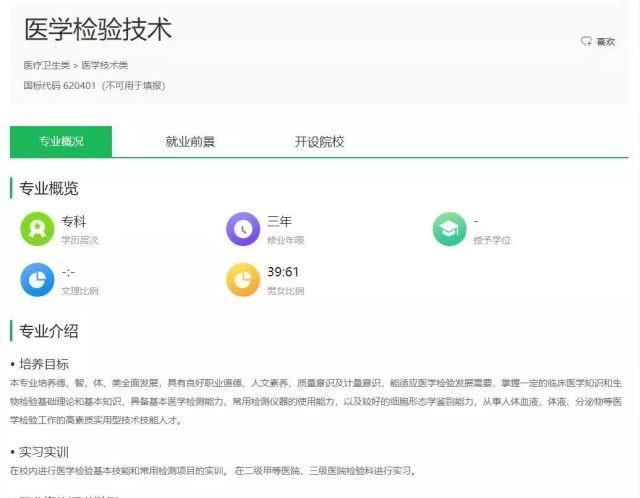Click the 文理比例 label
Screen dimensions: 640x498
(x=80, y=291)
